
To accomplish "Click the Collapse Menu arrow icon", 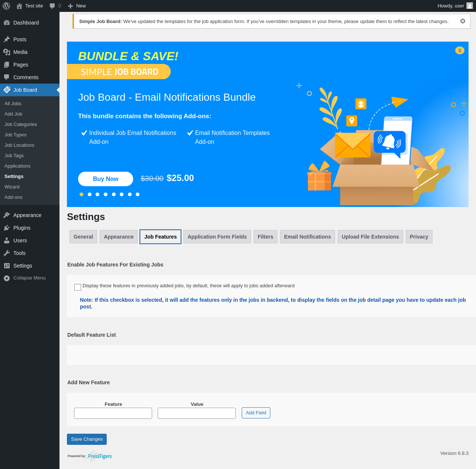I will click(7, 278).
